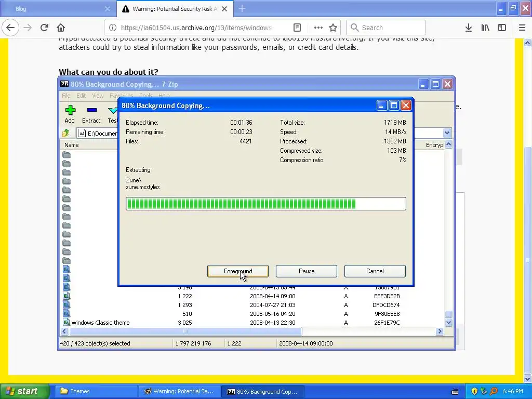Image resolution: width=532 pixels, height=399 pixels.
Task: Click the 1 293 size cell
Action: pos(185,305)
